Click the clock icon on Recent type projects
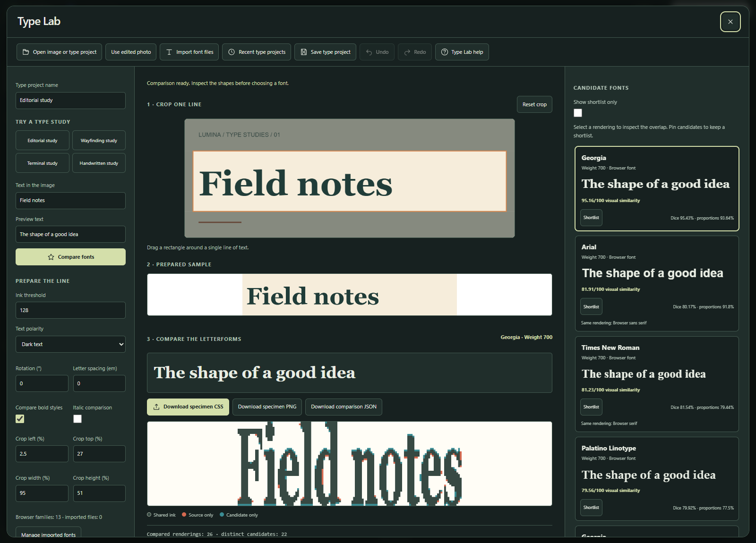 (x=232, y=52)
